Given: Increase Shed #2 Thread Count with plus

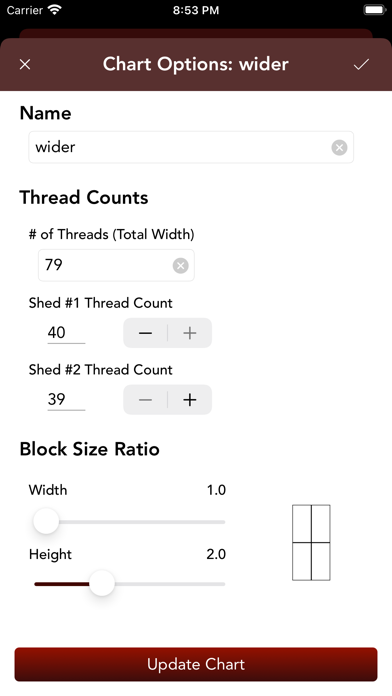Looking at the screenshot, I should coord(190,400).
